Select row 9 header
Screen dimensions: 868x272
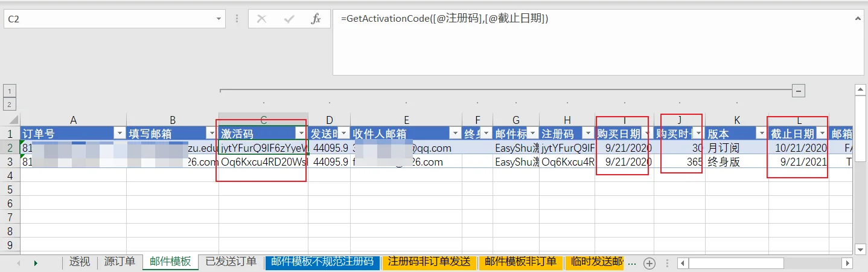pyautogui.click(x=10, y=245)
